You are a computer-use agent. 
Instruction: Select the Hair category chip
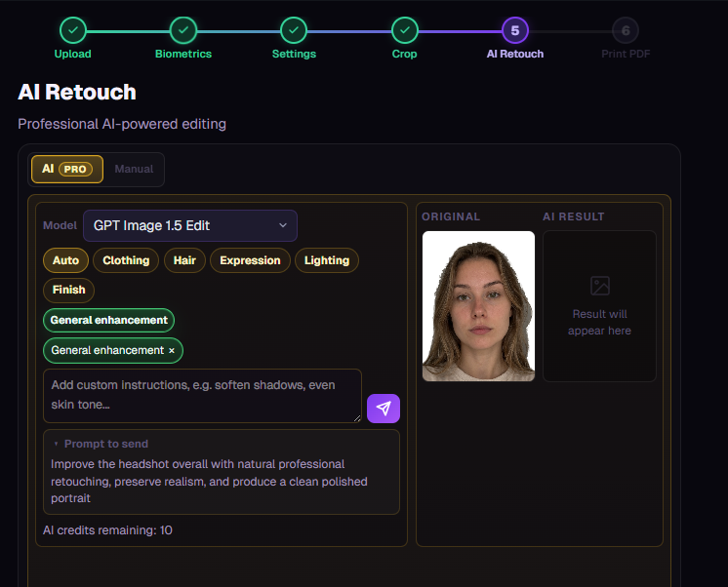[184, 260]
